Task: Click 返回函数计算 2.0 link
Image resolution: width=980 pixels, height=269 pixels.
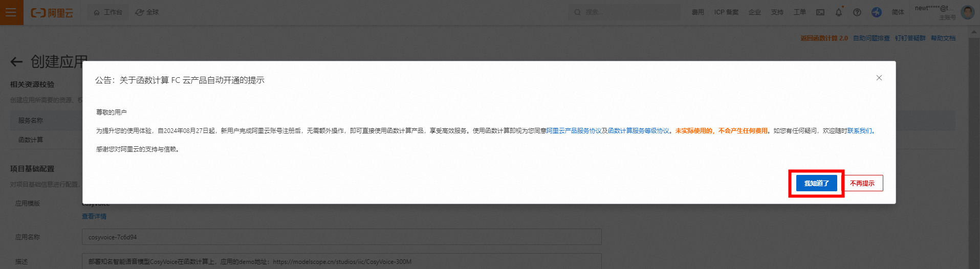Action: pos(824,38)
